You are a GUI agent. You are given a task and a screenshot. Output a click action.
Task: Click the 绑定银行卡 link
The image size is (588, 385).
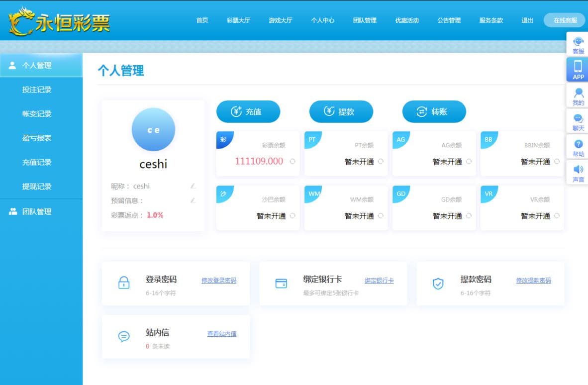(x=379, y=281)
